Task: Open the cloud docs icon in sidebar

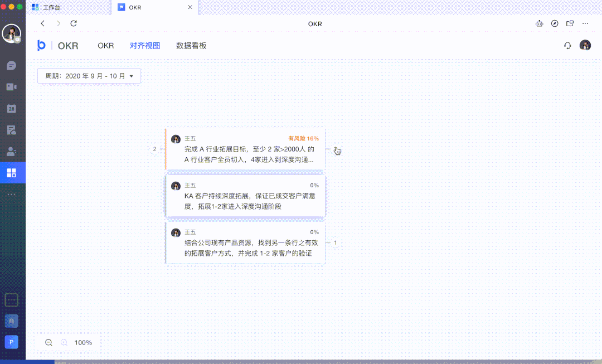Action: [x=11, y=130]
